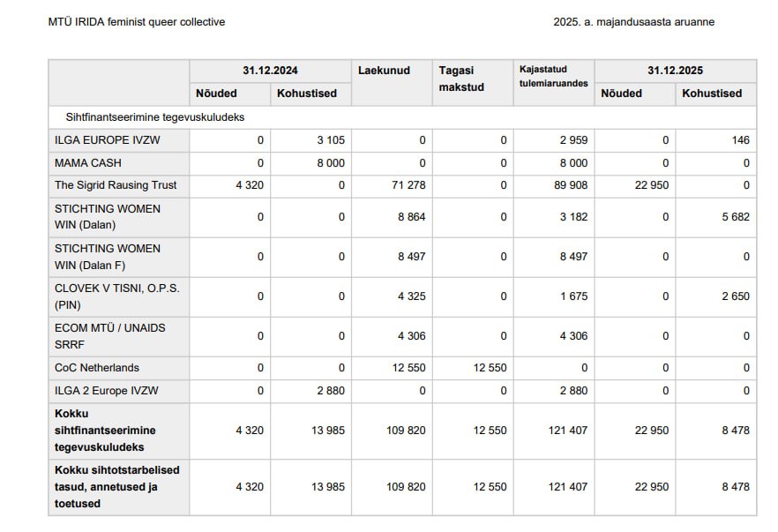
Task: Select the "ILGA EUROPE IVZW" row label
Action: pyautogui.click(x=108, y=140)
